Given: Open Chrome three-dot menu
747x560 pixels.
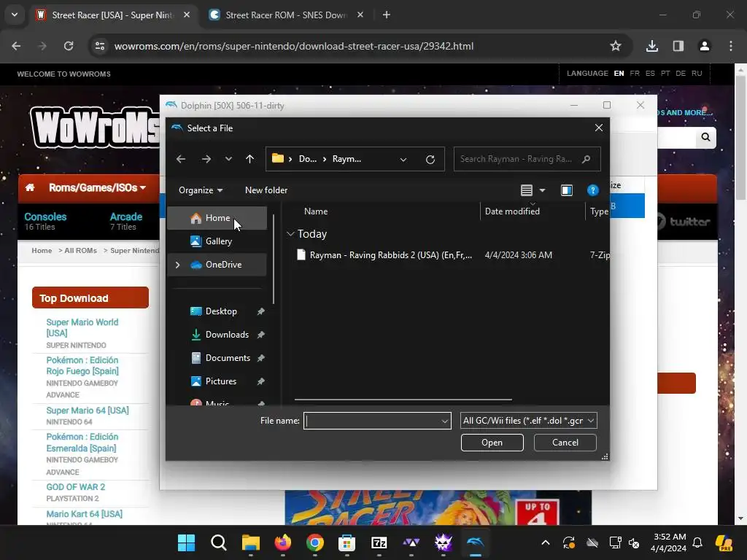Looking at the screenshot, I should pyautogui.click(x=731, y=46).
